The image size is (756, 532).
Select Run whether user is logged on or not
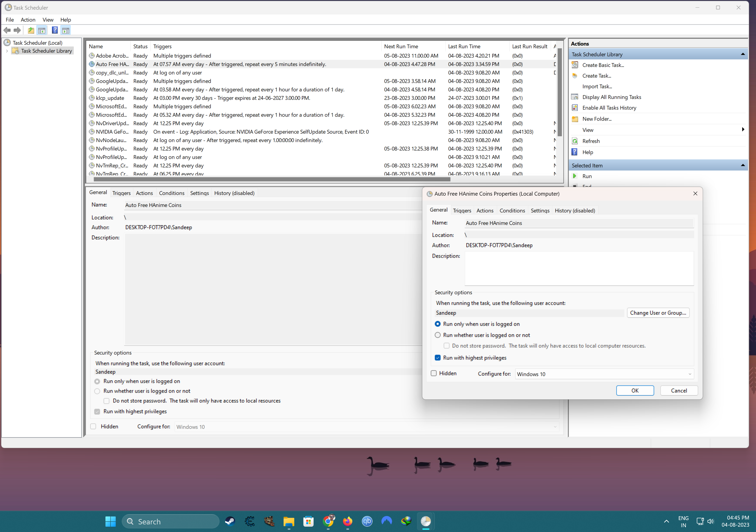click(x=438, y=335)
